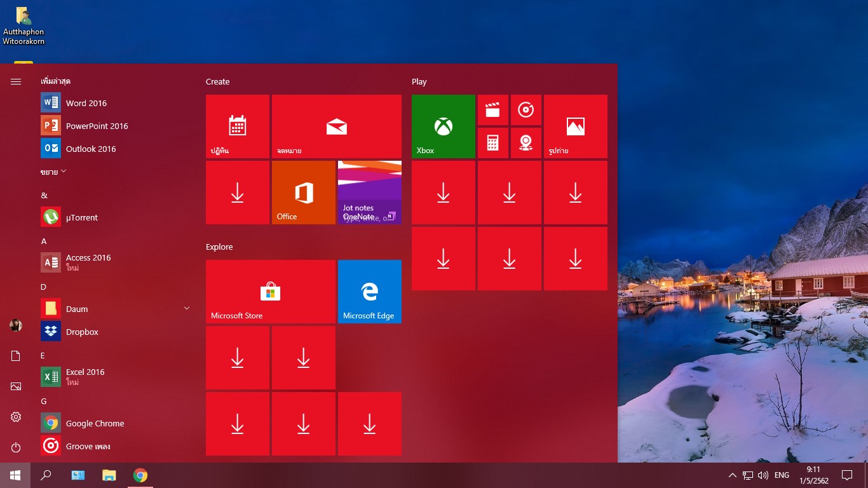The width and height of the screenshot is (868, 488).
Task: Open the Xbox tile
Action: click(x=444, y=126)
